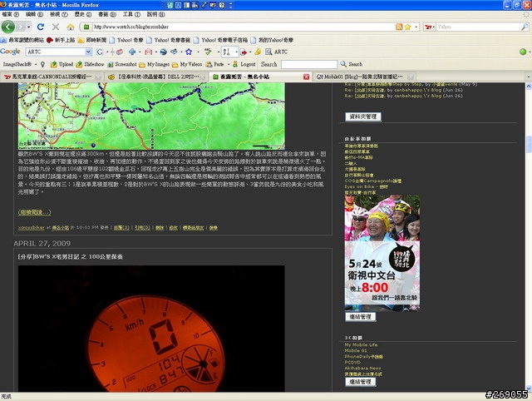Open the 書籤 (Bookmarks) menu

click(x=107, y=14)
